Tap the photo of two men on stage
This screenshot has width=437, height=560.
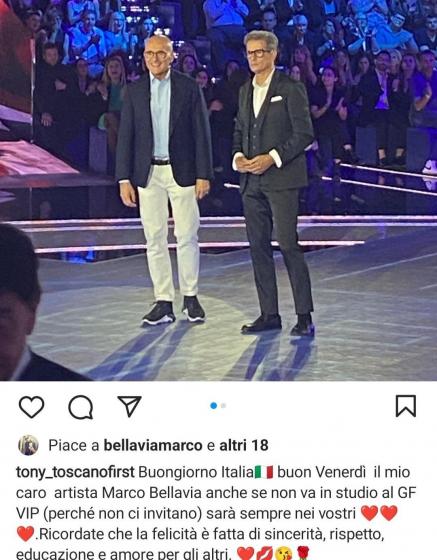tap(218, 190)
